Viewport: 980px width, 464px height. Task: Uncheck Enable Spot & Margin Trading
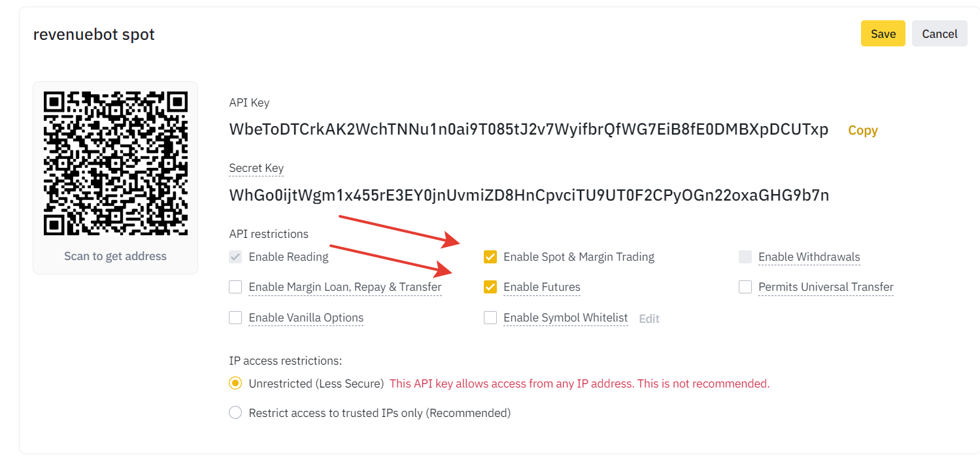point(490,257)
